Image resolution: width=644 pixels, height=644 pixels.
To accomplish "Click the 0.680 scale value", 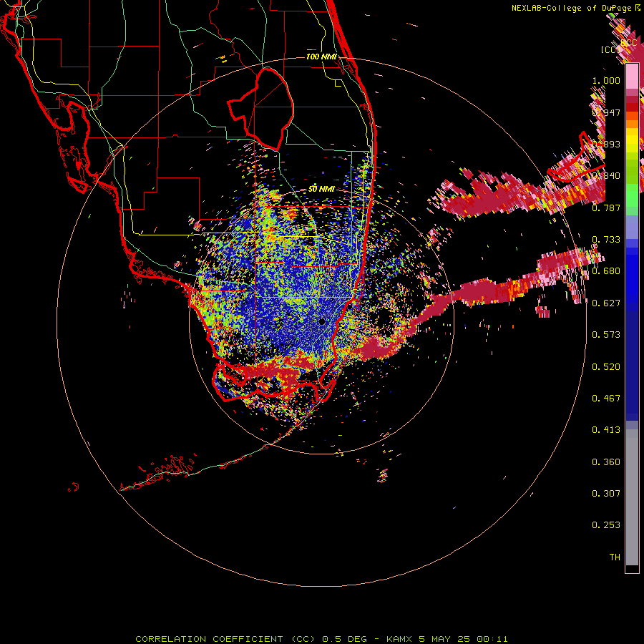I will tap(606, 271).
